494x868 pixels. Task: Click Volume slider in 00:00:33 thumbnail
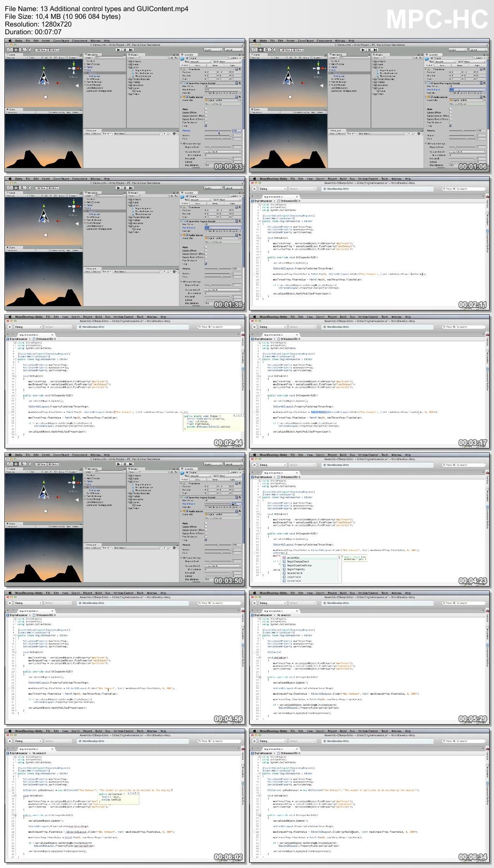pos(218,135)
